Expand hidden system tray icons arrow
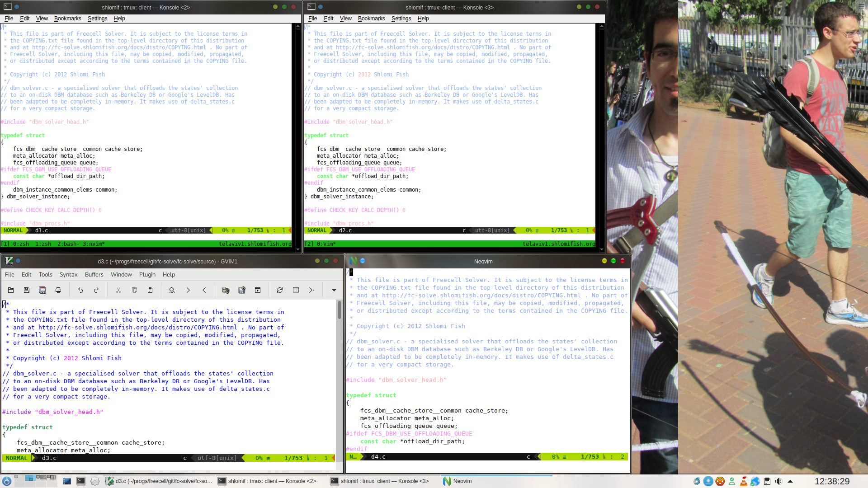 (x=790, y=481)
